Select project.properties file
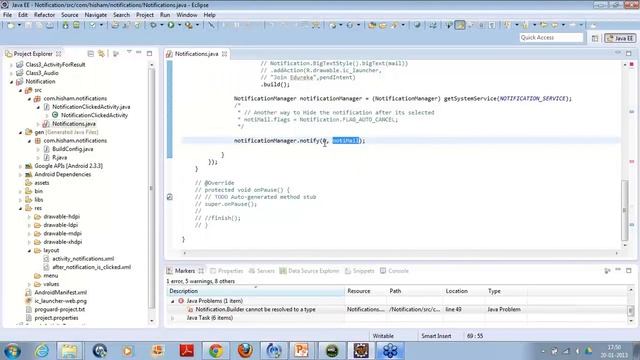640x360 pixels. [x=56, y=318]
